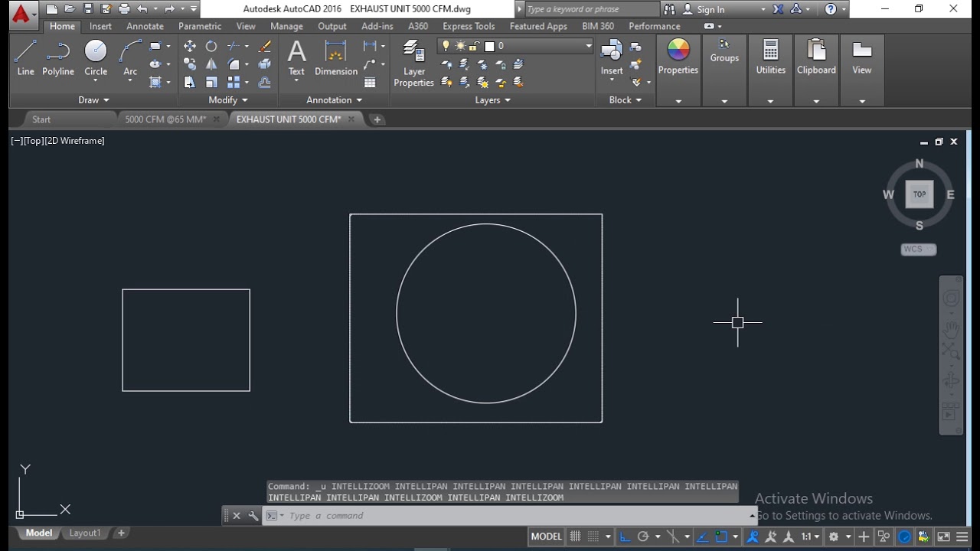Click the Rectangular Array tool
980x551 pixels.
(234, 82)
